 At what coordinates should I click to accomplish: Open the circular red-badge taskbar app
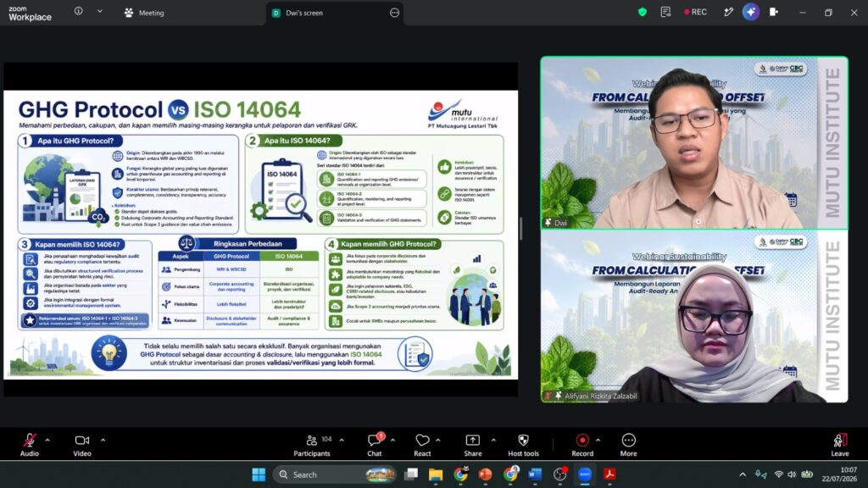pyautogui.click(x=559, y=474)
